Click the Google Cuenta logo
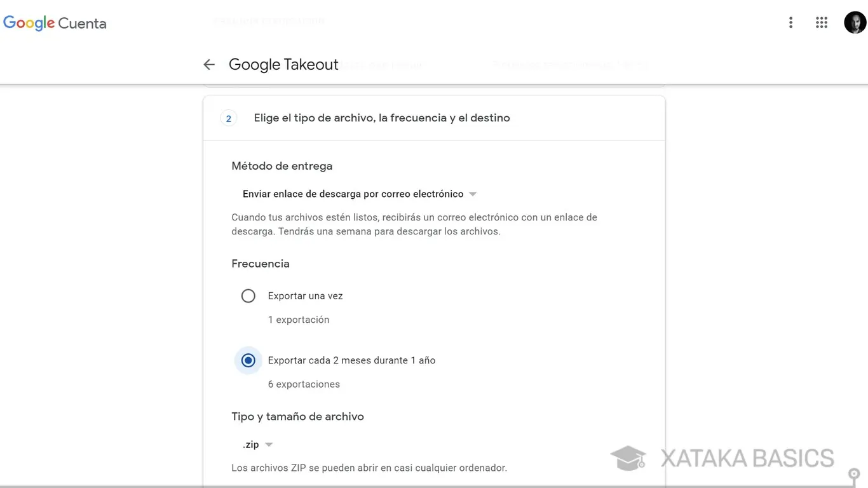868x488 pixels. click(x=55, y=24)
